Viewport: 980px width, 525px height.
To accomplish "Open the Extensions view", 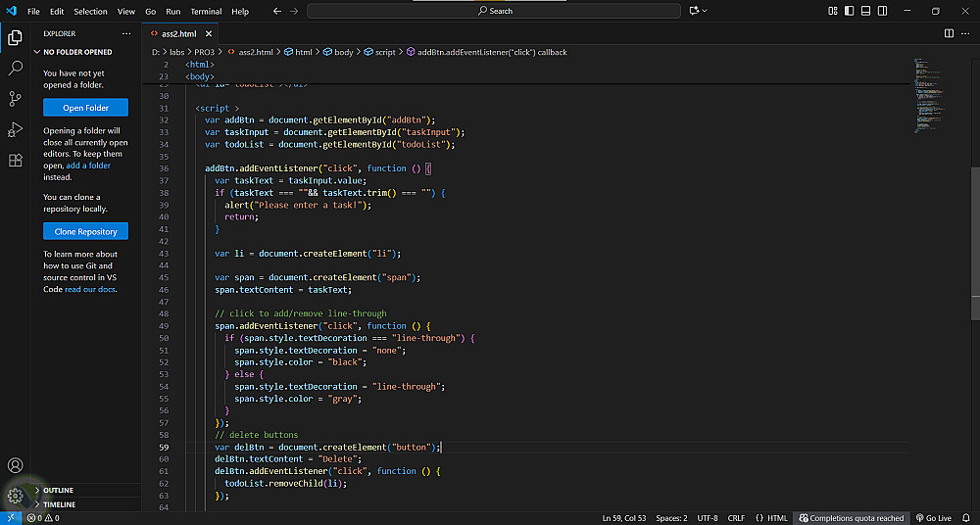I will click(x=15, y=161).
